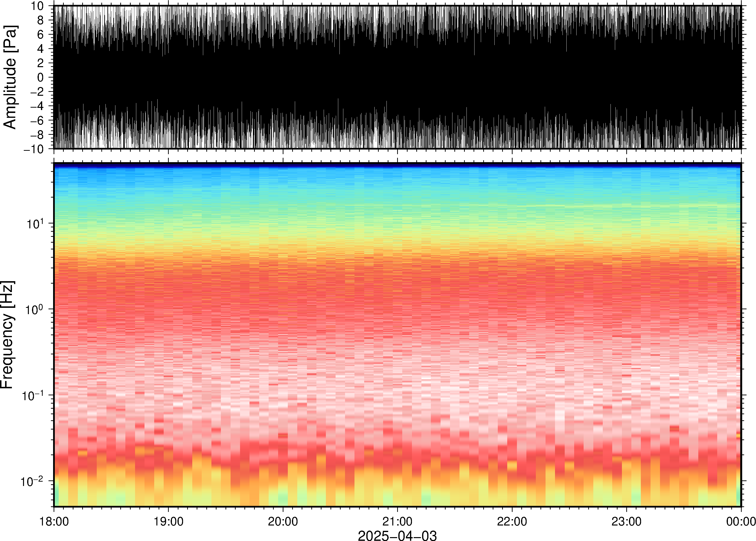Click the frequency tick label 10⁻²
Image resolution: width=756 pixels, height=541 pixels.
32,481
